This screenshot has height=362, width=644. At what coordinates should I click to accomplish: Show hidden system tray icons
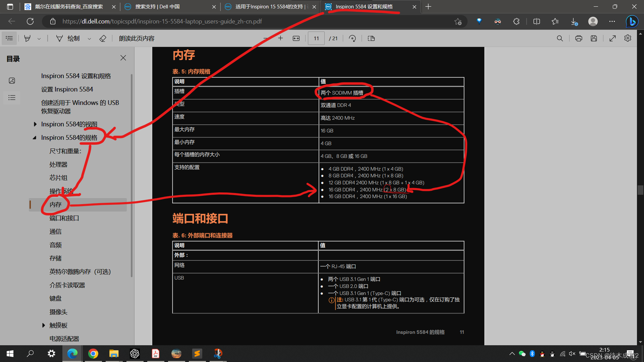(x=512, y=354)
